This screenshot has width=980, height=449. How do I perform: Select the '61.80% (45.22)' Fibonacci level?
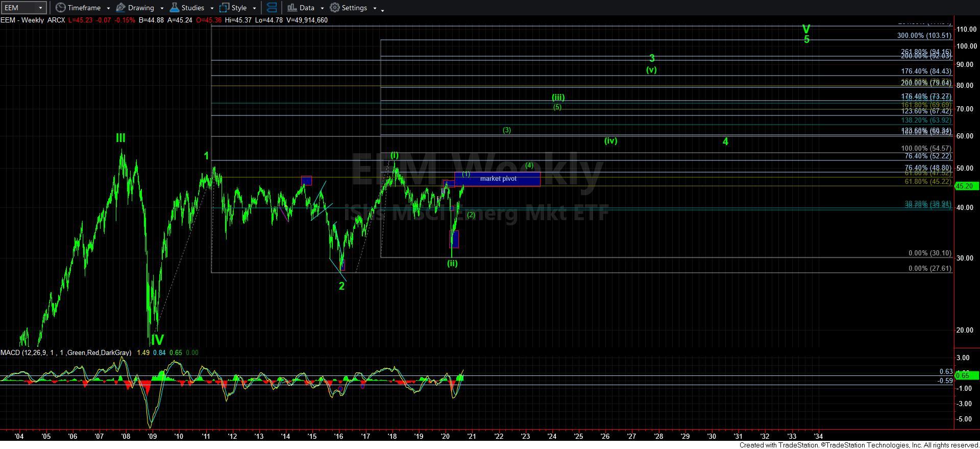(928, 182)
